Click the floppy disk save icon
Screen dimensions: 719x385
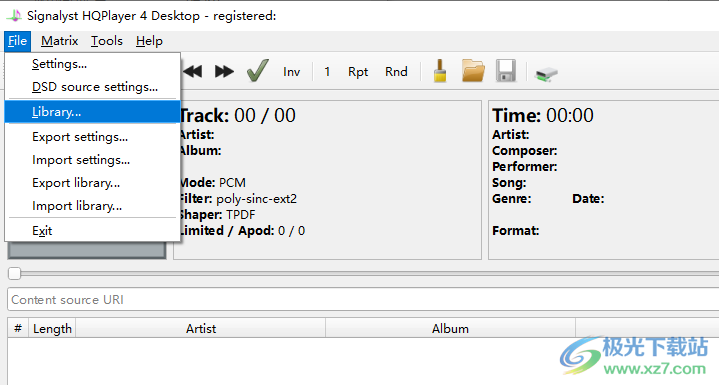(x=506, y=71)
